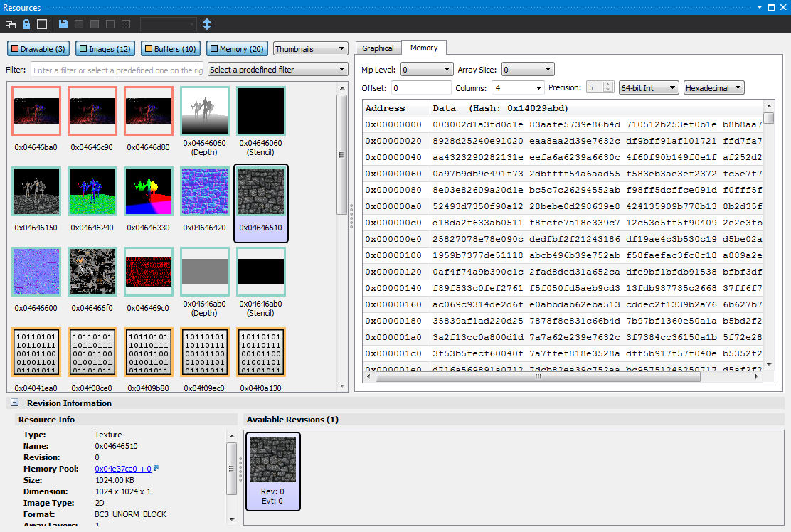Click the blue up-down arrows icon

coord(207,24)
